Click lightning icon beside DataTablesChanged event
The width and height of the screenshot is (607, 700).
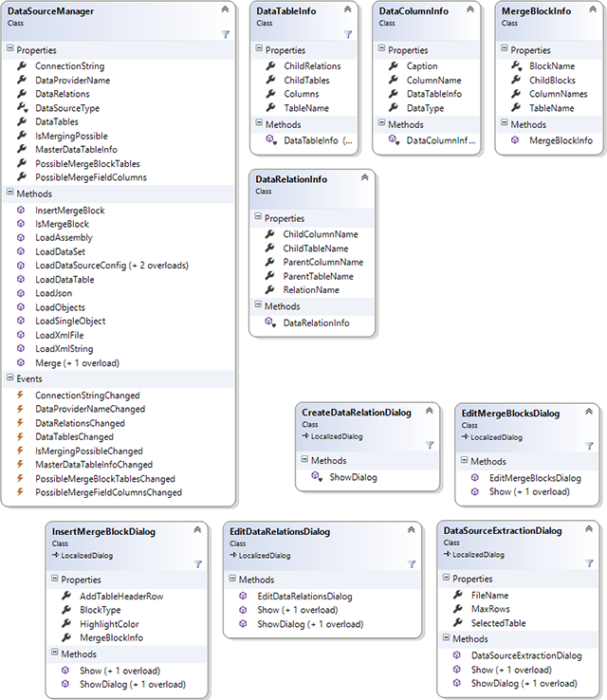coord(20,436)
